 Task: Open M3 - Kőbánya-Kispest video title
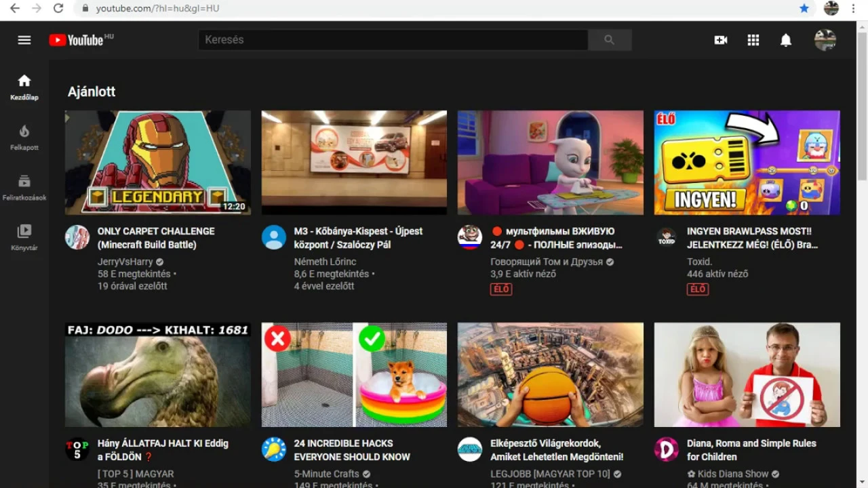pyautogui.click(x=358, y=238)
